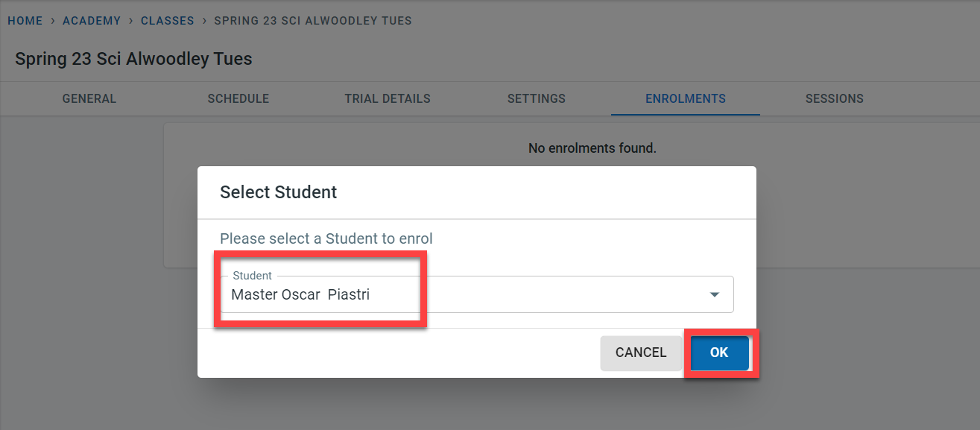Open Student combo box showing Master Oscar Piastri
980x430 pixels.
(x=475, y=295)
